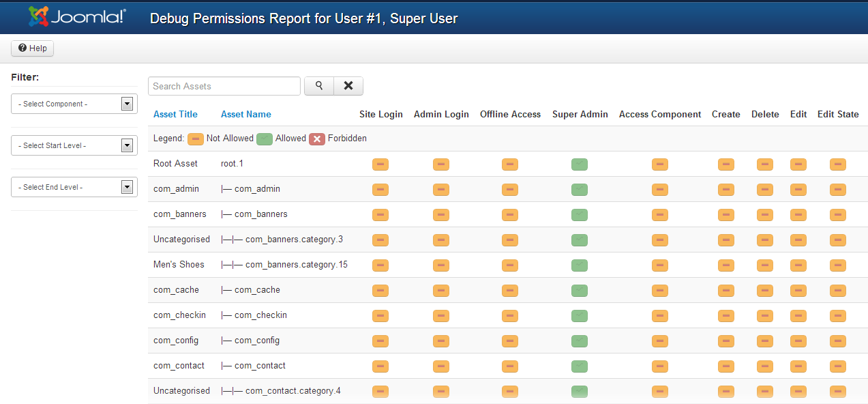868x404 pixels.
Task: Click Delete badge for com_banners.category.15
Action: coord(765,265)
